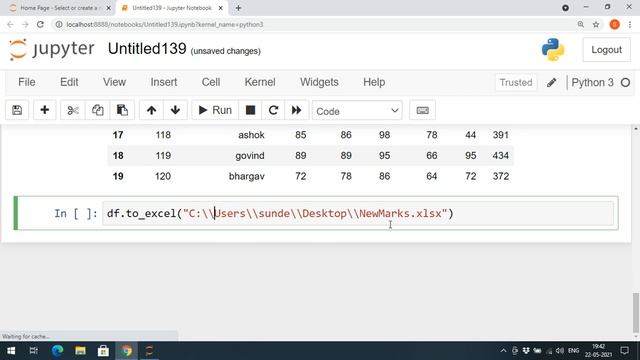Click the Jupyter taskbar icon
This screenshot has width=640, height=360.
click(x=149, y=351)
